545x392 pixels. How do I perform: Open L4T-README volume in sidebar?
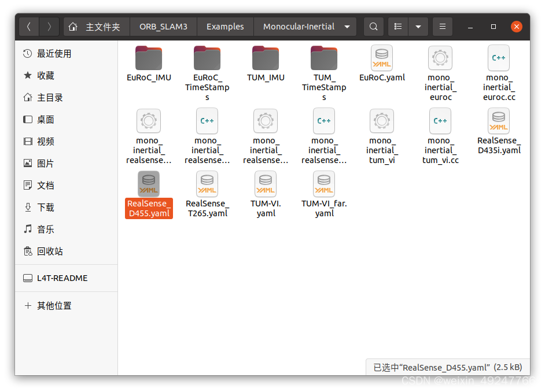[67, 278]
